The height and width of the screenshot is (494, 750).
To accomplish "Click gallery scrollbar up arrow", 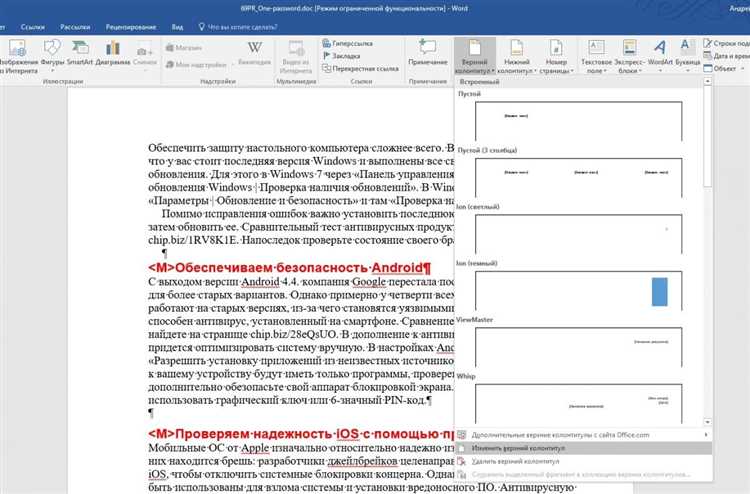I will point(707,82).
